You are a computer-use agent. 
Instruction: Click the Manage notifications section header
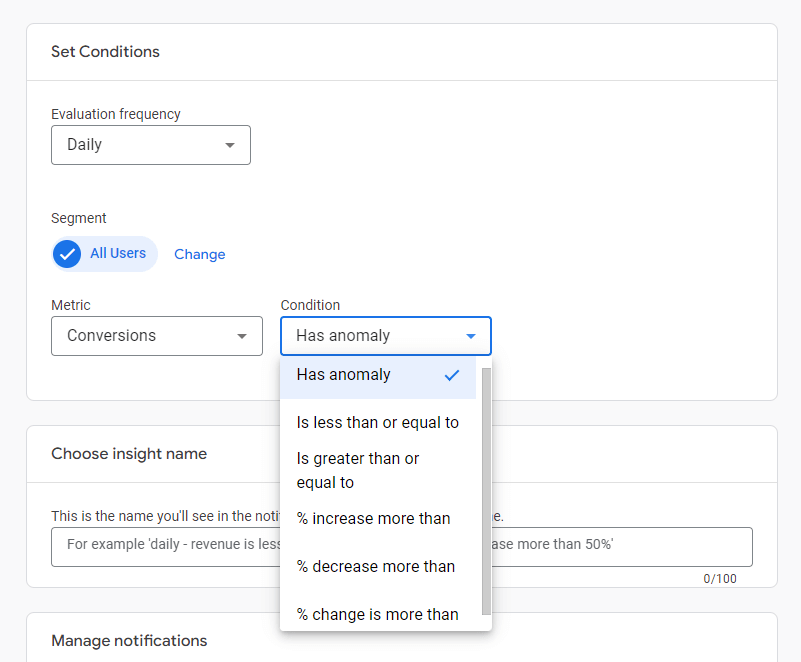point(129,640)
